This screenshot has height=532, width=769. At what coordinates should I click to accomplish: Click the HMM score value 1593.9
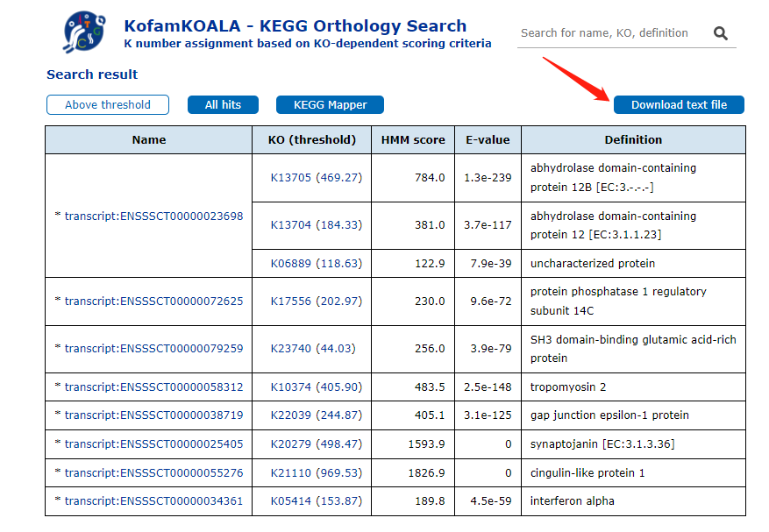426,444
